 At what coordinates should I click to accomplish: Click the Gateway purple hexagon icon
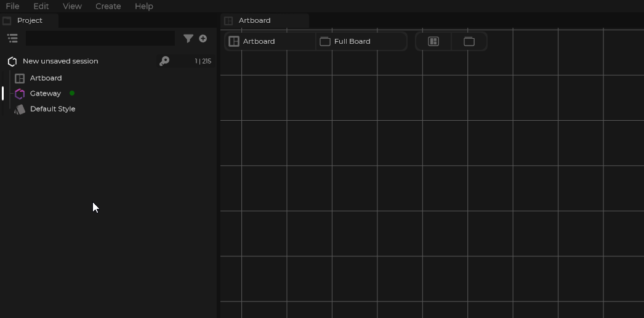click(x=20, y=94)
